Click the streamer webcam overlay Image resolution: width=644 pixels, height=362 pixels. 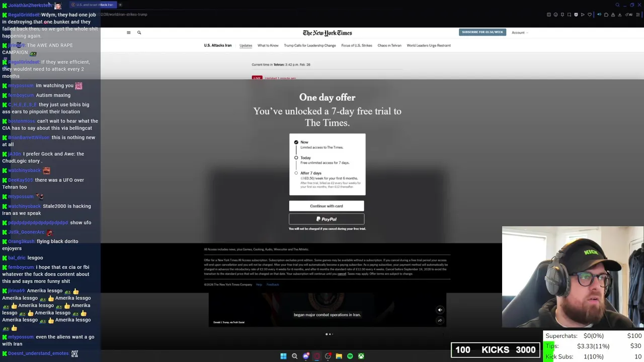[573, 277]
